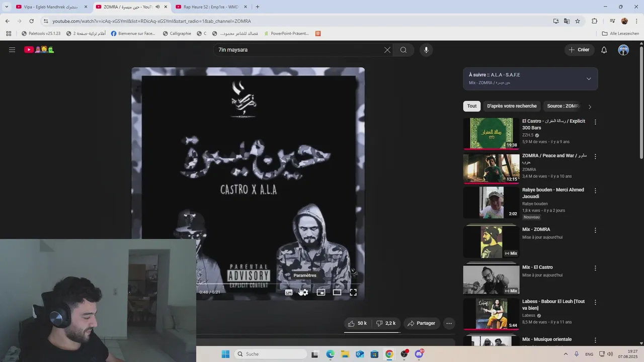Reload the page
The image size is (644, 362).
(x=31, y=21)
